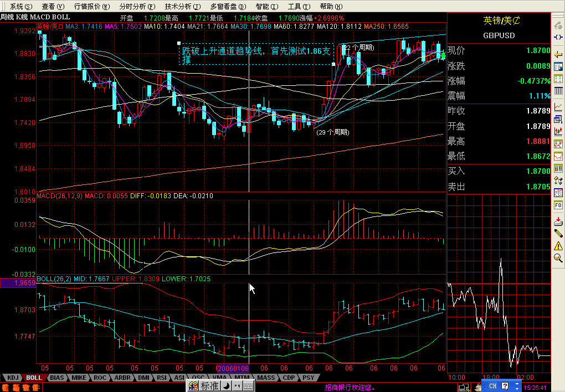The image size is (565, 392).
Task: Click the GBPUSD symbol title
Action: click(499, 35)
